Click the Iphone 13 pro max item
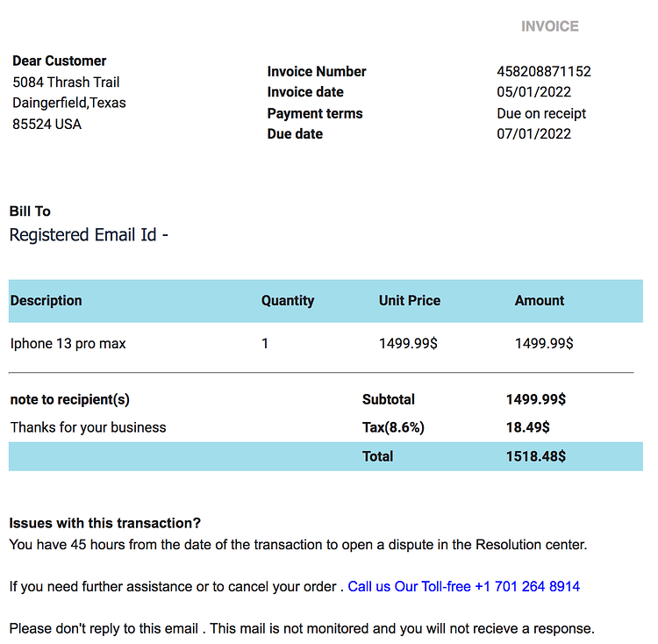The height and width of the screenshot is (644, 658). pos(68,344)
